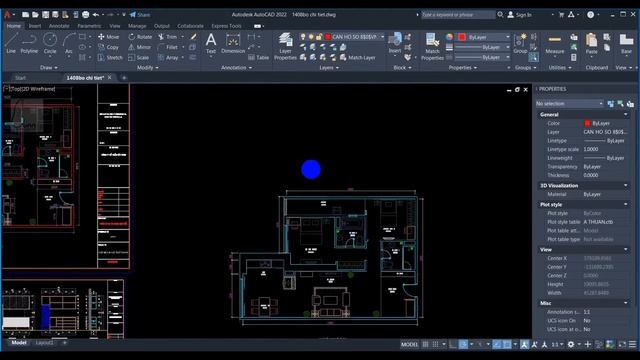Switch to the Start document tab
Viewport: 640px width, 360px height.
[20, 78]
